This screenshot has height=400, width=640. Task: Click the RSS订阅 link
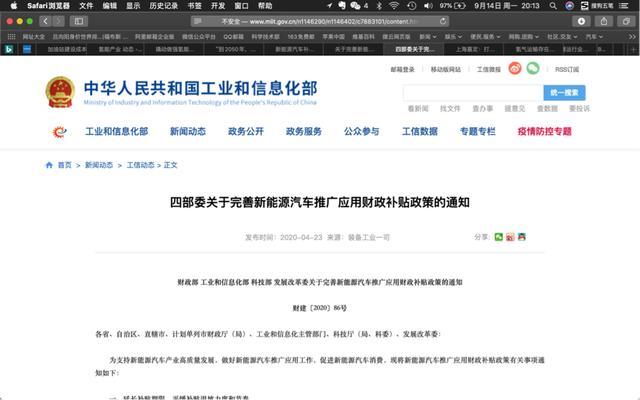click(567, 69)
